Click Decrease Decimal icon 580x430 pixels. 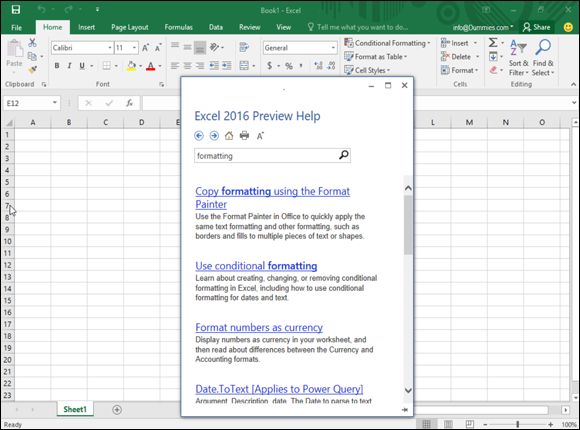(331, 66)
